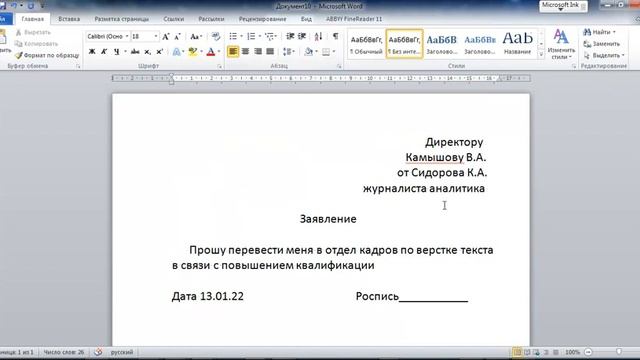Clear formatting with the eraser icon
The image size is (640, 360).
pos(216,37)
